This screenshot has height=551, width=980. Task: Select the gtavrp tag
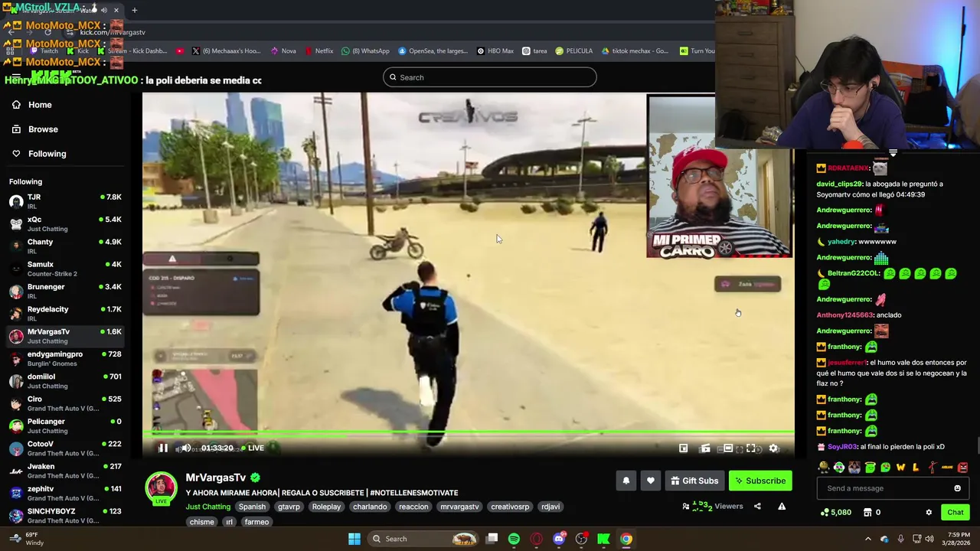pos(289,507)
